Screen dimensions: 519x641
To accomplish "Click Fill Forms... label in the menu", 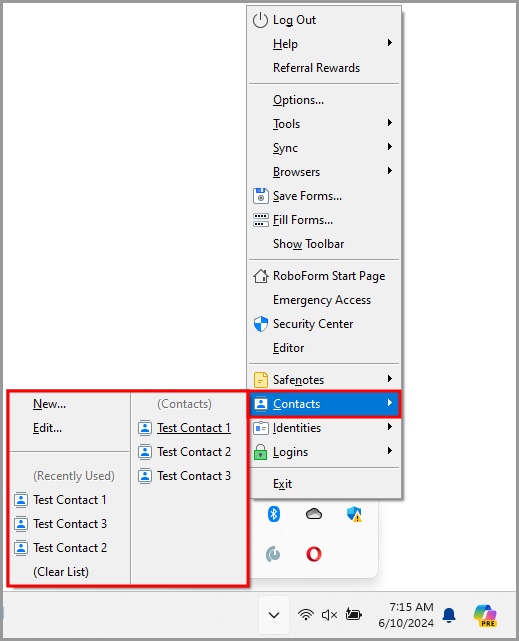I will point(303,220).
